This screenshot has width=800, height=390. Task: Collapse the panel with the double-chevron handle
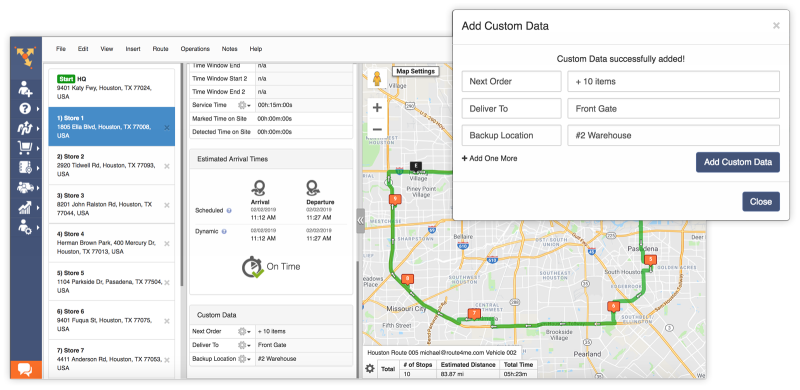point(360,221)
